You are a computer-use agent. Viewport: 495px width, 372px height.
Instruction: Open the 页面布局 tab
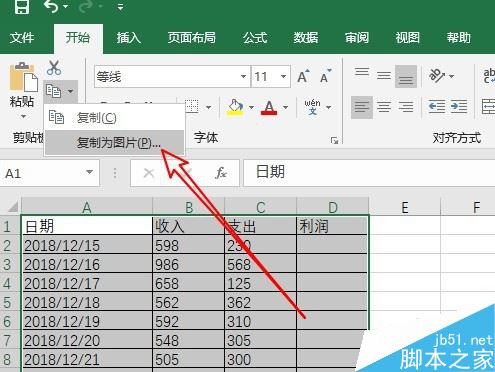[192, 38]
